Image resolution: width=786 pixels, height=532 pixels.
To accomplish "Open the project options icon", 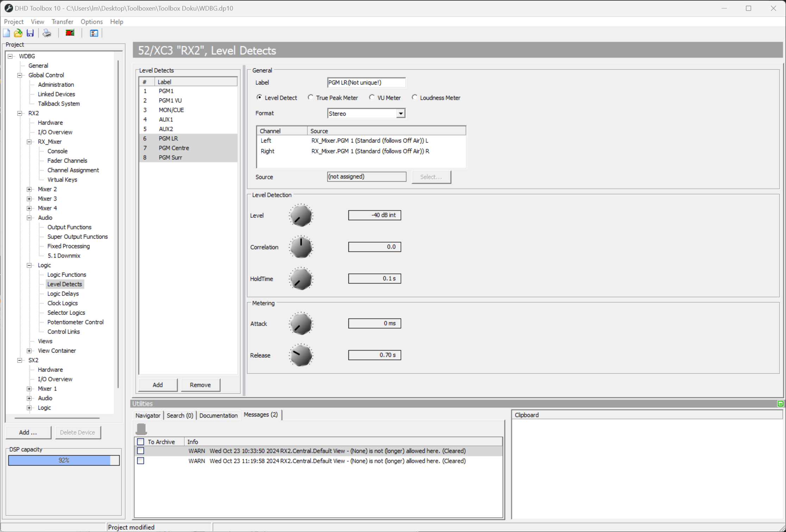I will (x=93, y=33).
